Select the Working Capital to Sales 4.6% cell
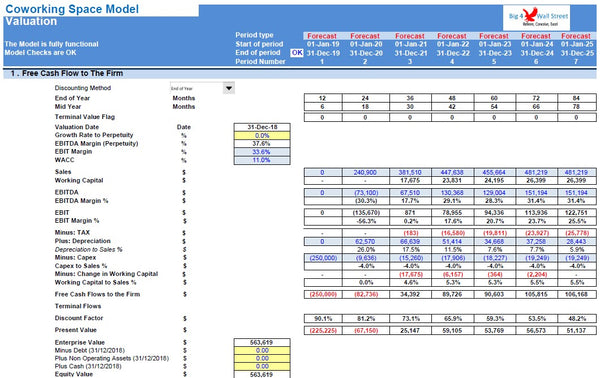The image size is (600, 378). pyautogui.click(x=410, y=283)
